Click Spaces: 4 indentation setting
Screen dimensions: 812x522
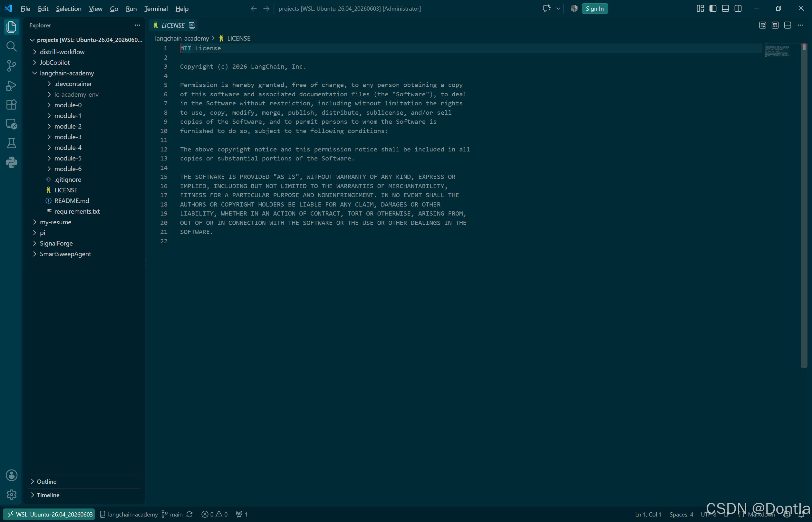pyautogui.click(x=681, y=514)
